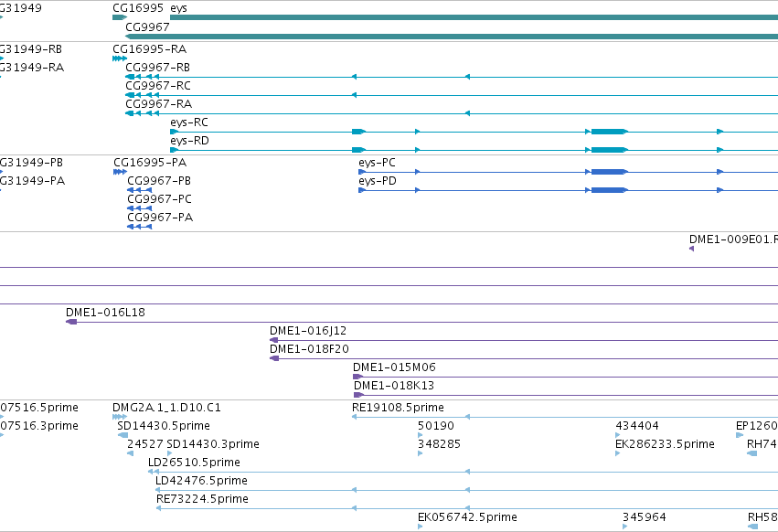Select the RE73224.5prime EST label

tap(202, 500)
